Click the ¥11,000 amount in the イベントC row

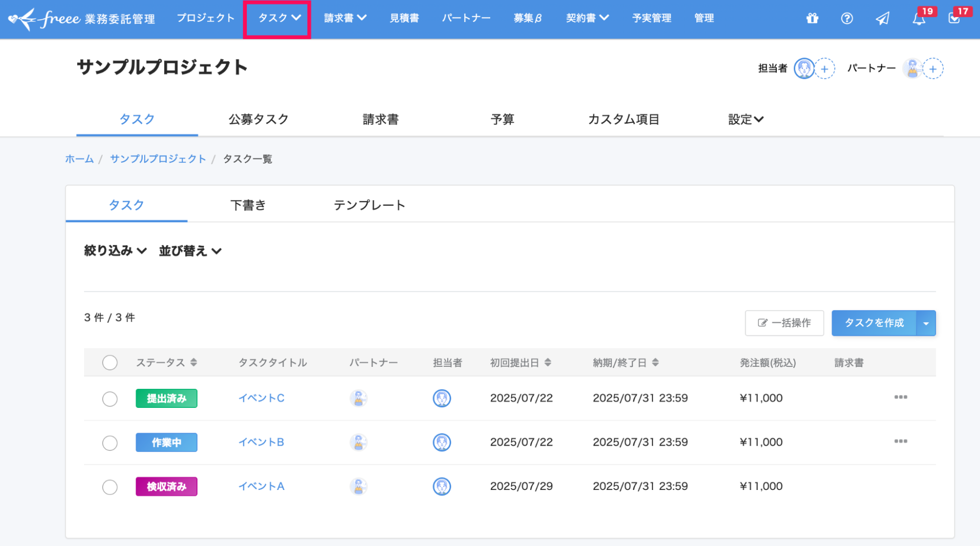pyautogui.click(x=761, y=398)
